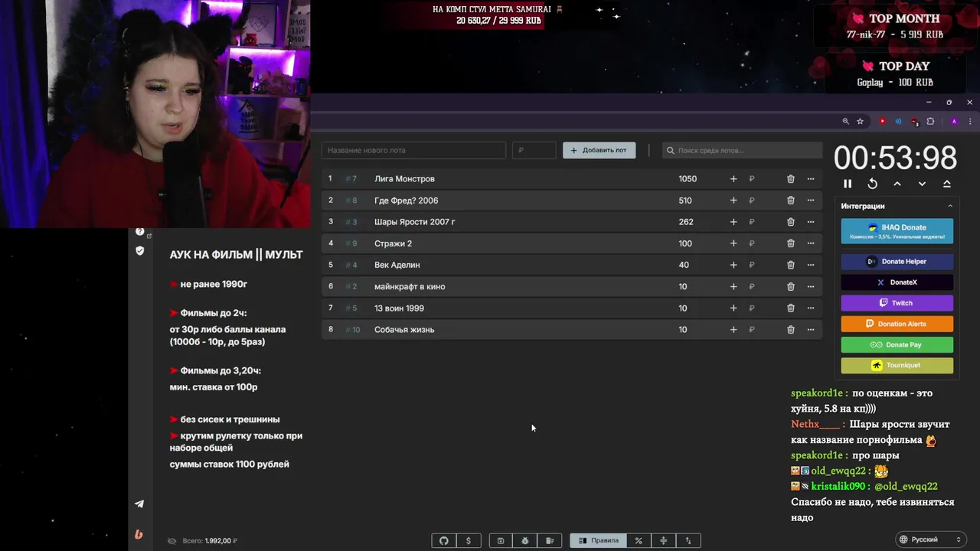Add amount to Век Аделин lot
Viewport: 980px width, 551px height.
click(x=733, y=265)
